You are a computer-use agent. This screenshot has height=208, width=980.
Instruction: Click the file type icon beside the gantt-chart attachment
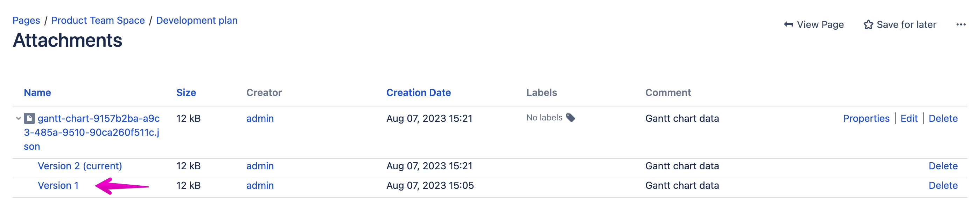[x=29, y=118]
